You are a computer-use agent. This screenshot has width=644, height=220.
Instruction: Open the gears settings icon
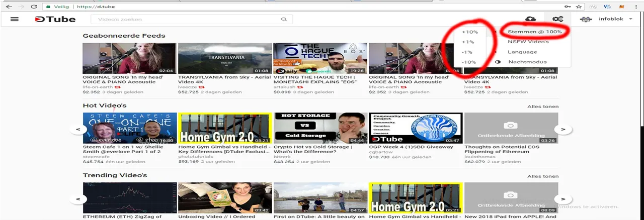tap(557, 19)
